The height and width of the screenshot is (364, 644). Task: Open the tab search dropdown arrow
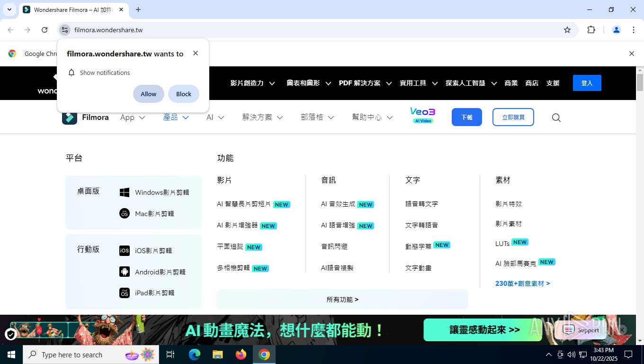(9, 9)
